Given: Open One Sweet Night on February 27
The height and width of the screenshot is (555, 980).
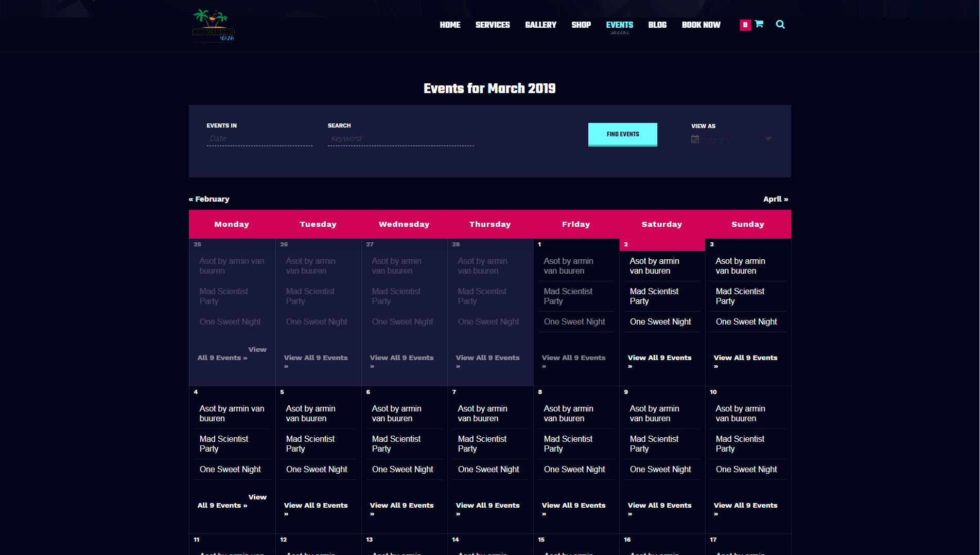Looking at the screenshot, I should [402, 321].
